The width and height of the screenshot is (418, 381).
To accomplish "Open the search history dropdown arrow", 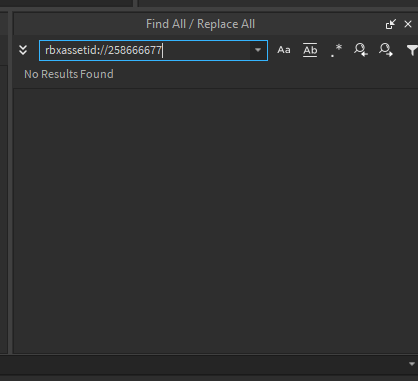I will [x=258, y=50].
